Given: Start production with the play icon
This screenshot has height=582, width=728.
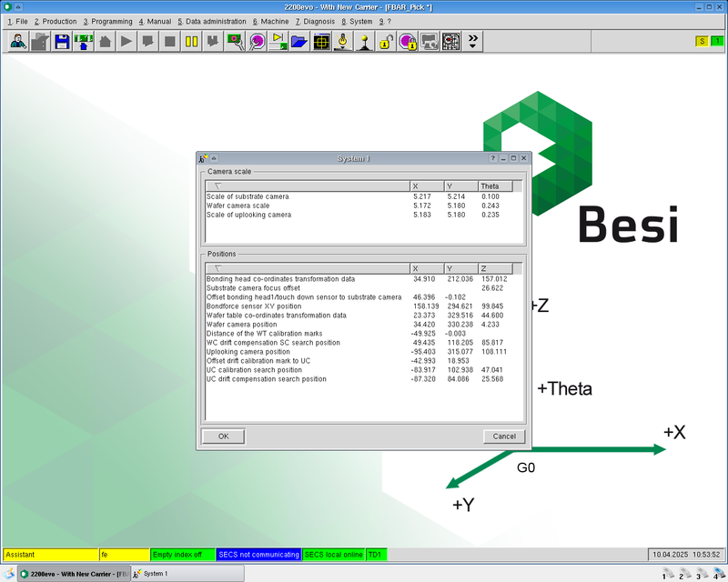Looking at the screenshot, I should [x=126, y=41].
